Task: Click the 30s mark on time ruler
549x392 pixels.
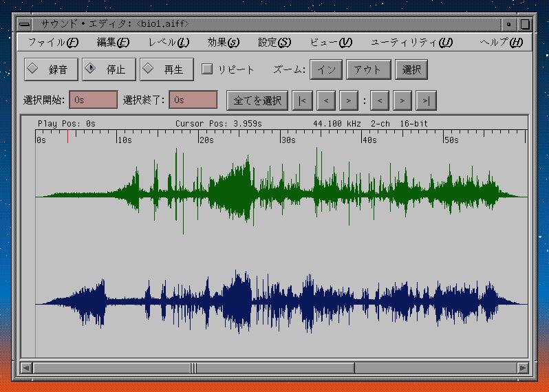Action: pos(288,140)
